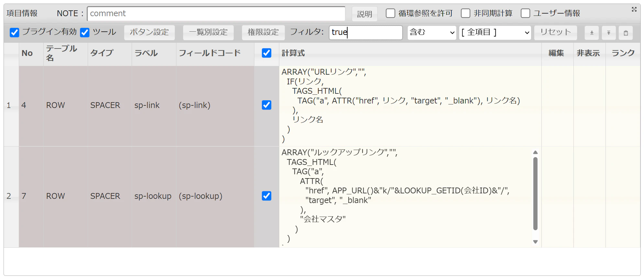
Task: Click the sp-lookup 計算式 formula cell
Action: 410,197
